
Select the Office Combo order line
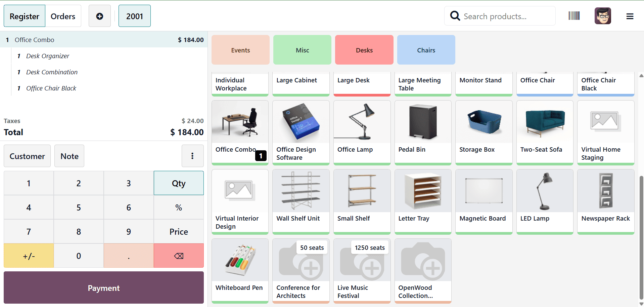(104, 40)
